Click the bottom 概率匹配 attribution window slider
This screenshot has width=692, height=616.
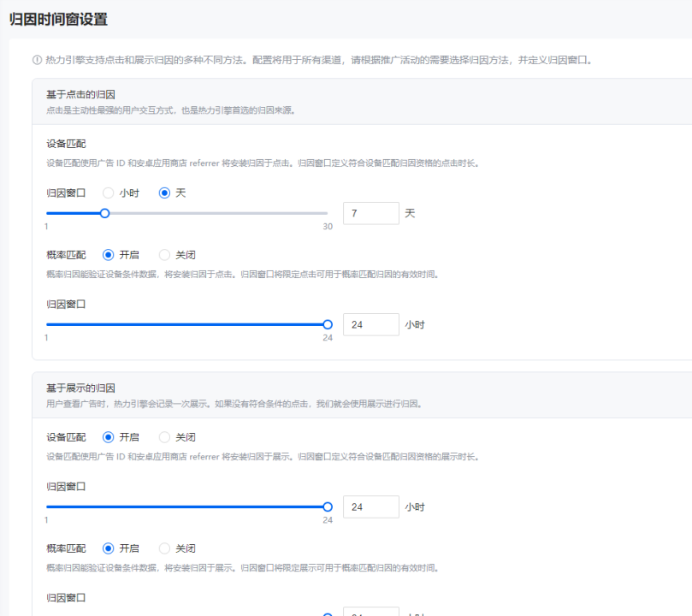click(x=327, y=613)
